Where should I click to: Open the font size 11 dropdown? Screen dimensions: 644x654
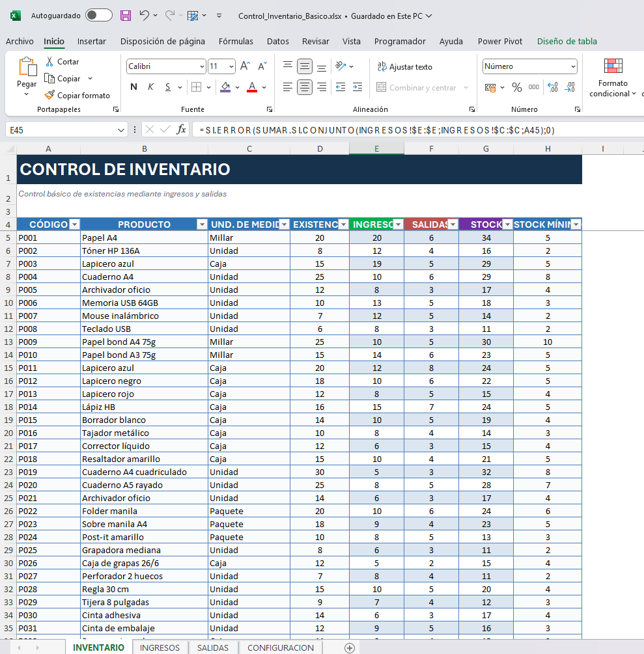231,66
